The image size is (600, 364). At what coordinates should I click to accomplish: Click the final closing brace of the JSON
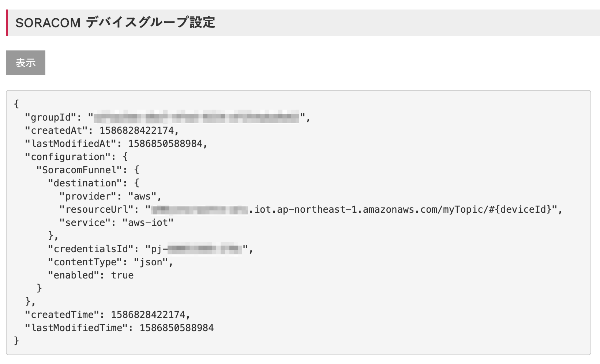16,341
